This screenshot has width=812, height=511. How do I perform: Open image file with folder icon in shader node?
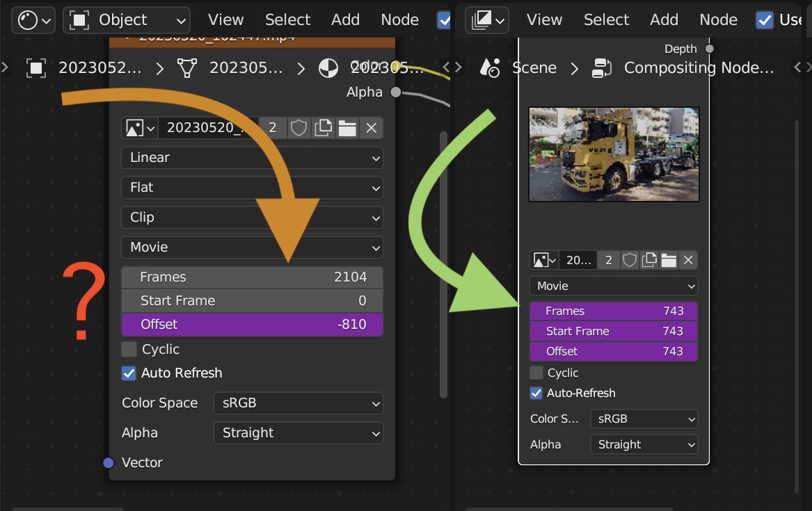pyautogui.click(x=347, y=128)
